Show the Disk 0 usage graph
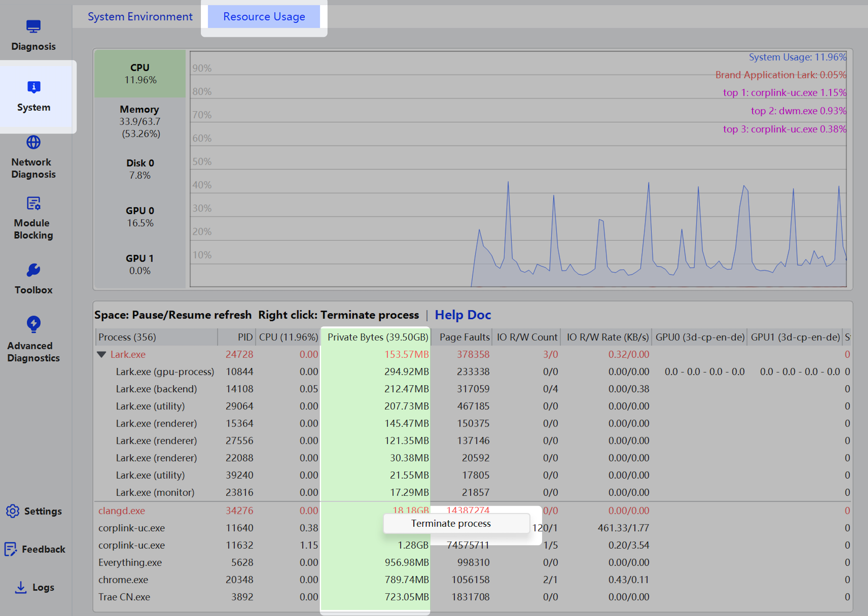 [140, 169]
